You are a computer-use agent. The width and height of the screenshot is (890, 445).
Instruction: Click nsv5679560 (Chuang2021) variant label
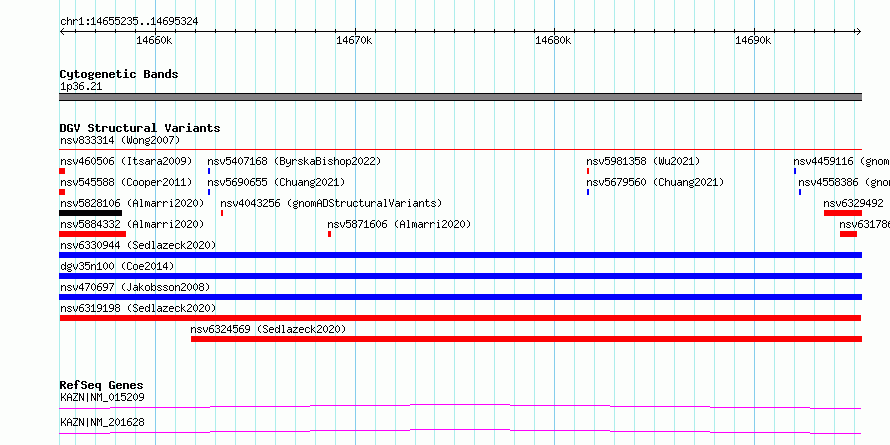[x=655, y=182]
